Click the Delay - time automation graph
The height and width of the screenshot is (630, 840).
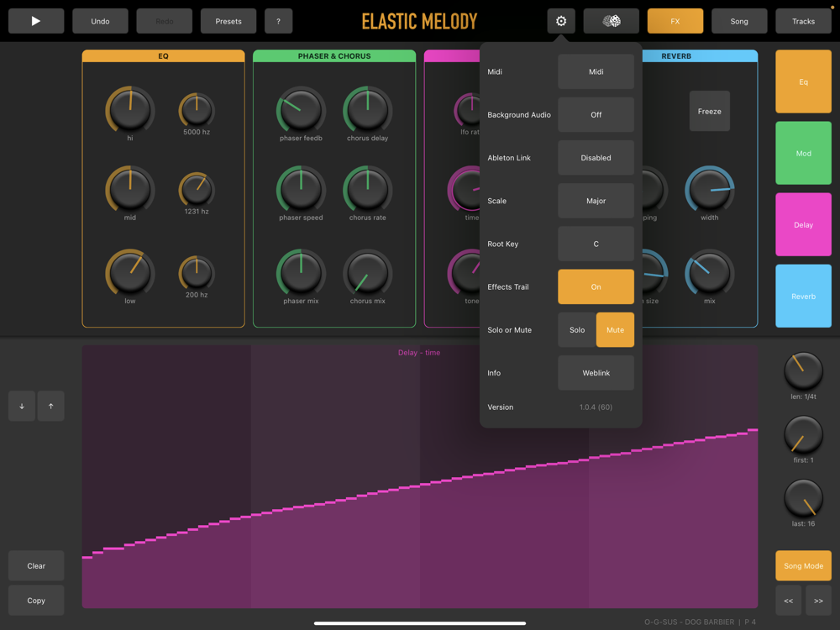point(419,476)
